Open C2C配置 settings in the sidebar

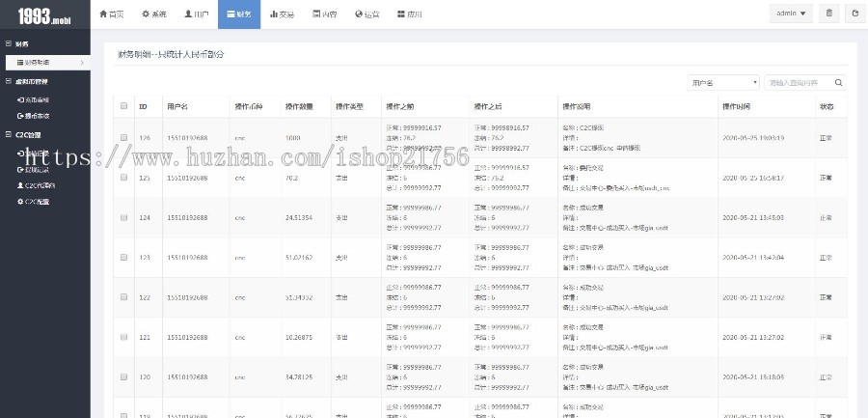[x=33, y=202]
